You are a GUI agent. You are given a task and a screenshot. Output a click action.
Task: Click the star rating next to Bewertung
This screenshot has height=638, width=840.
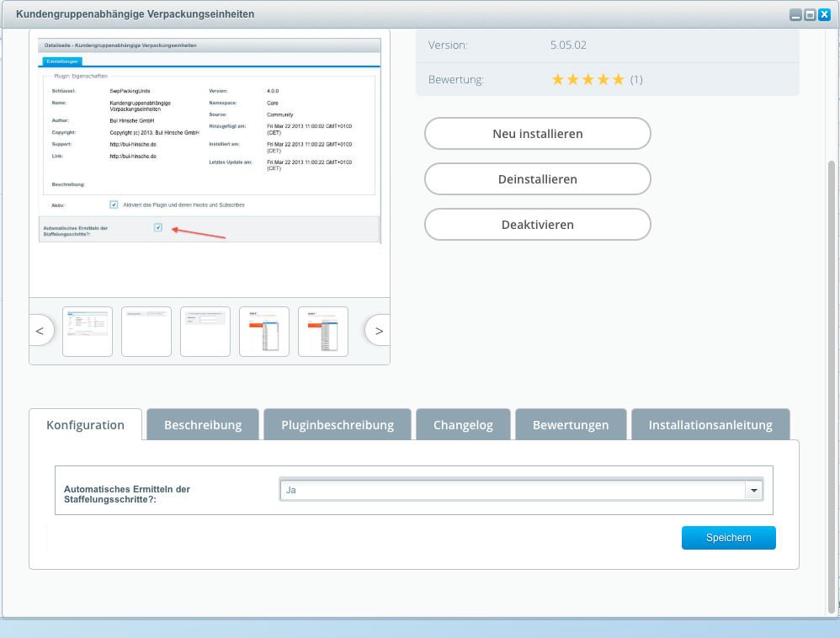(x=587, y=80)
